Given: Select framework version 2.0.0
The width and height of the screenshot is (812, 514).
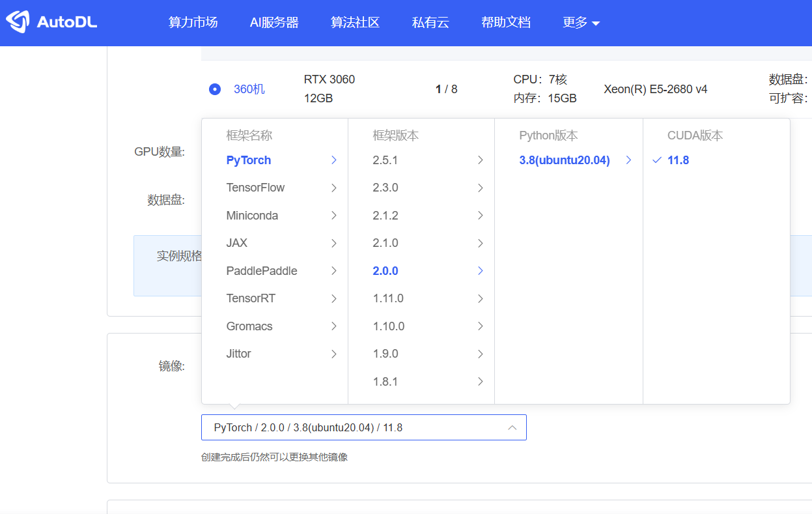Looking at the screenshot, I should (385, 271).
